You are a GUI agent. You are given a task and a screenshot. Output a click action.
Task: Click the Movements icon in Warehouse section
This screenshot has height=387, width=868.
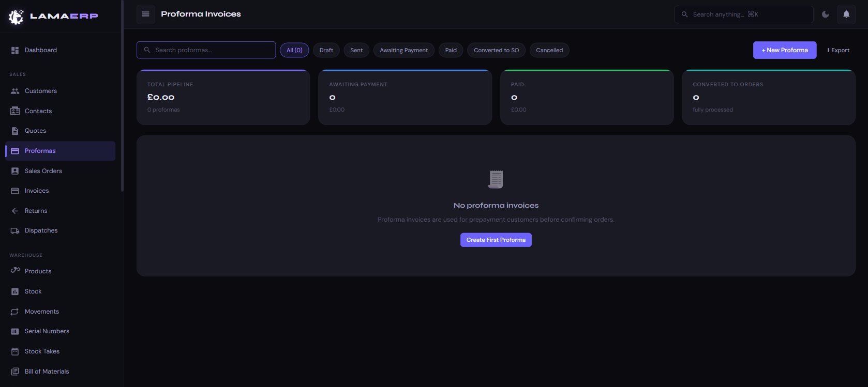point(15,312)
